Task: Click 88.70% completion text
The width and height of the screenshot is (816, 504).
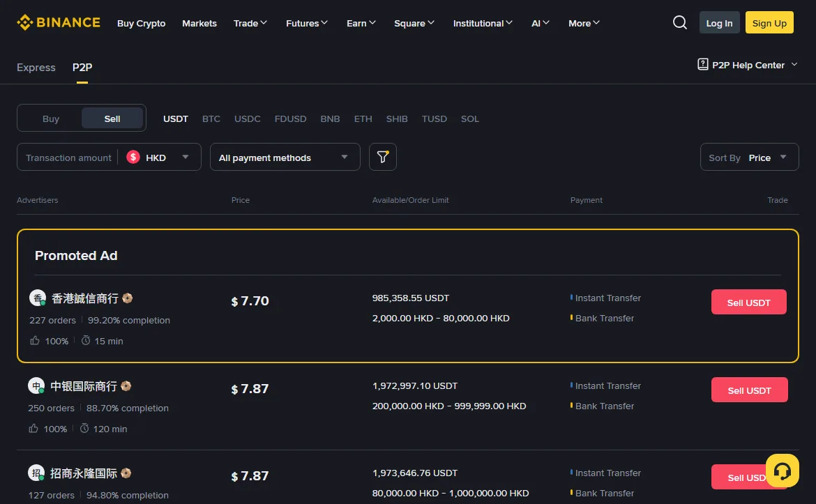Action: pos(128,408)
